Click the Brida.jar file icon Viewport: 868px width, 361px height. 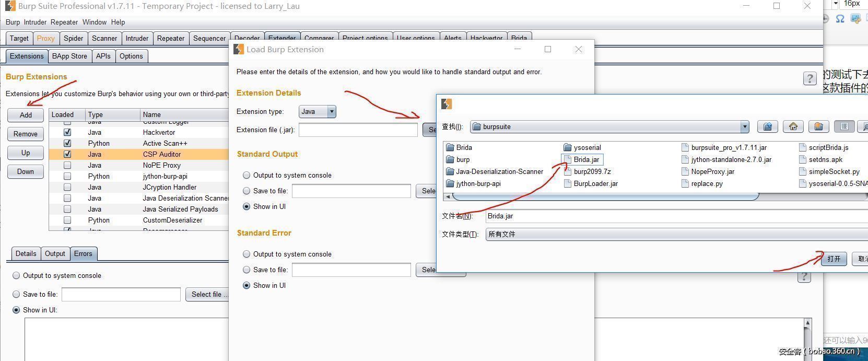(568, 159)
